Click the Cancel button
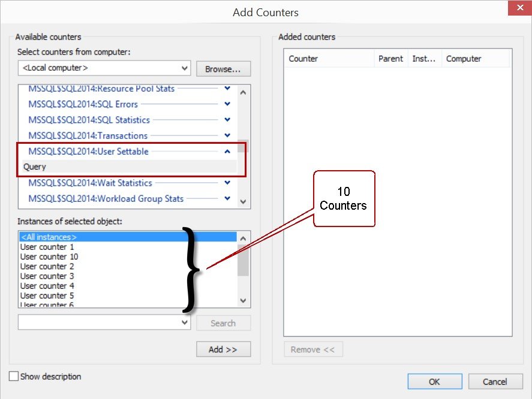Screen dimensions: 532x399 pos(495,382)
